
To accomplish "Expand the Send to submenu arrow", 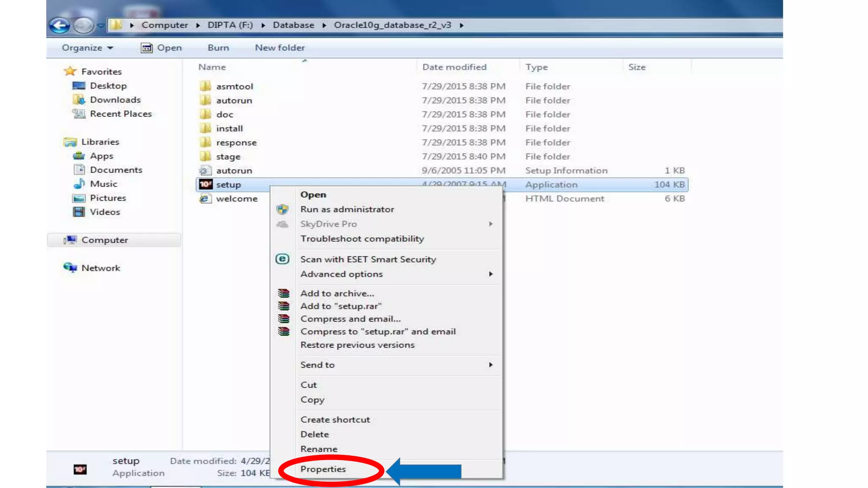I will (490, 365).
